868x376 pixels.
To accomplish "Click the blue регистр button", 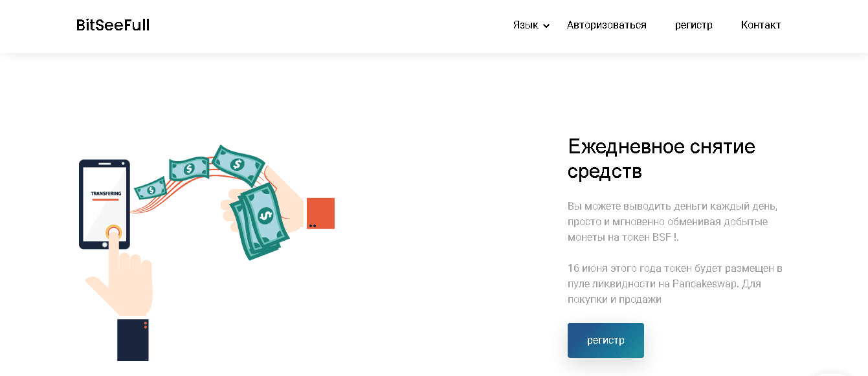I will [606, 340].
